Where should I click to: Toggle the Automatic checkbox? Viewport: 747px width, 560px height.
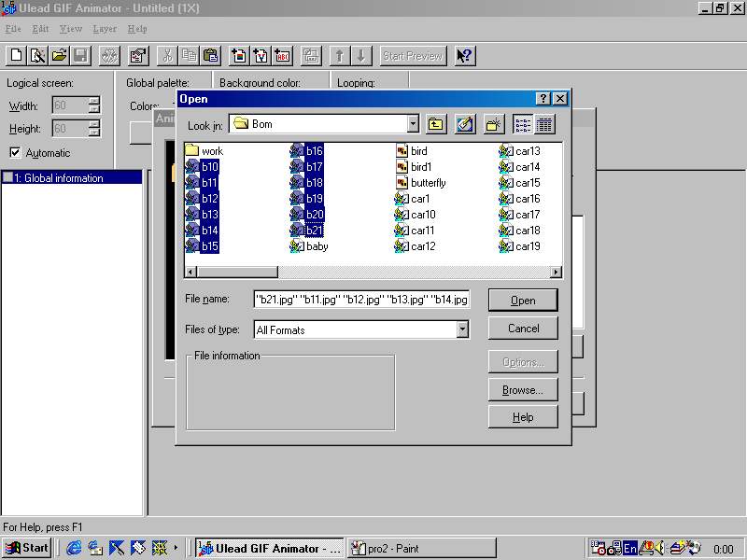pyautogui.click(x=15, y=153)
